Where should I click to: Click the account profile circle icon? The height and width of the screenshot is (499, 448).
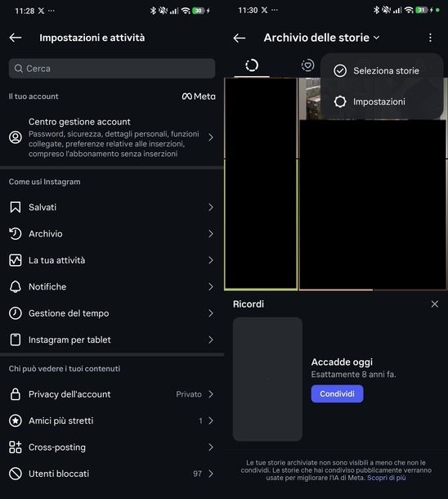click(x=16, y=137)
